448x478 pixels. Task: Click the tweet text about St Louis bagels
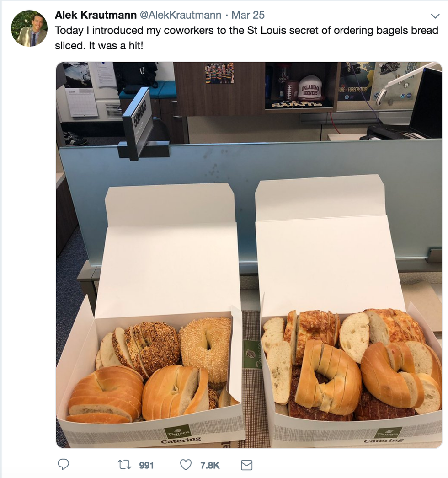point(246,38)
